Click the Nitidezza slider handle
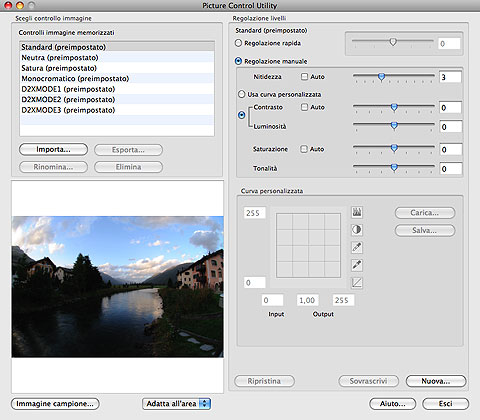480x420 pixels. coord(381,77)
